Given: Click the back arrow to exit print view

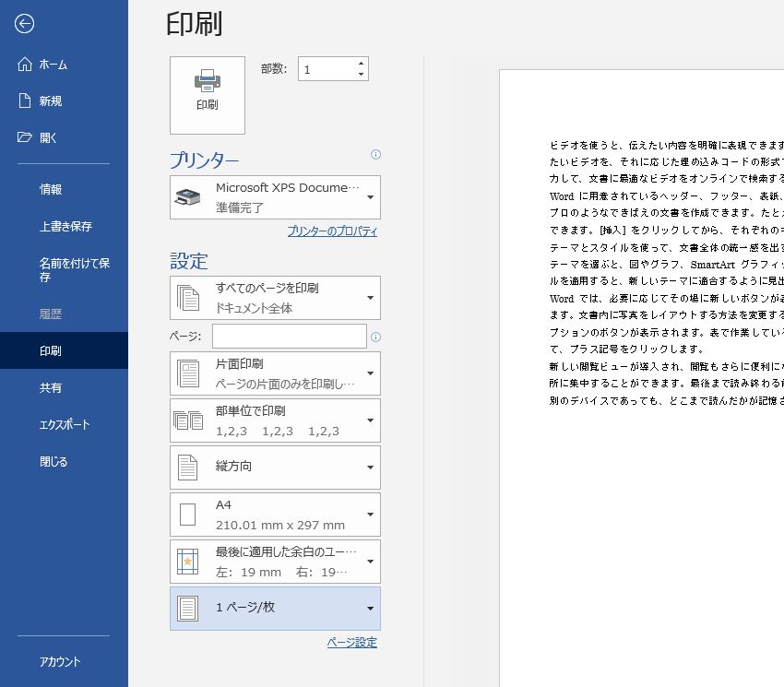Looking at the screenshot, I should (23, 24).
